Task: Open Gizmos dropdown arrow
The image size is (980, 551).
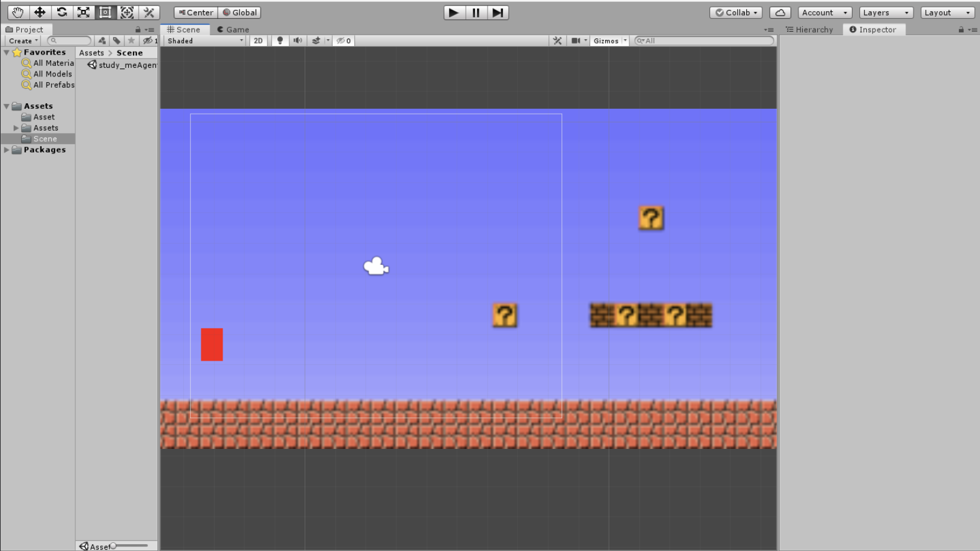Action: (625, 40)
